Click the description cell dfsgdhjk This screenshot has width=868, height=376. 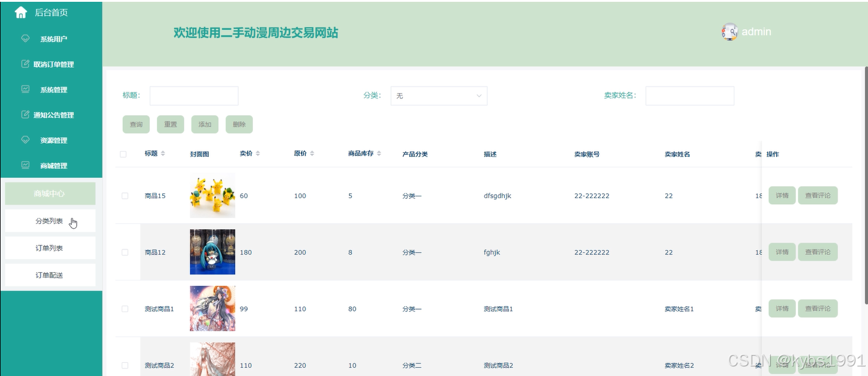pos(498,196)
